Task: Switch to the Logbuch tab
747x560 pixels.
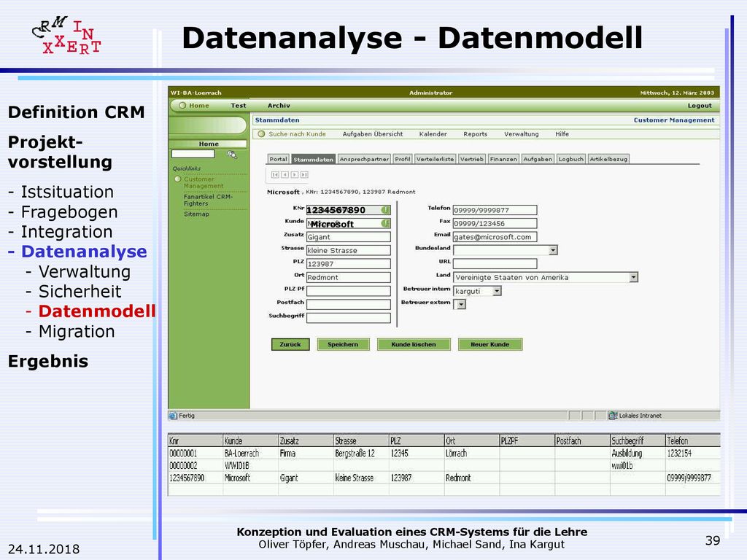Action: pos(571,159)
